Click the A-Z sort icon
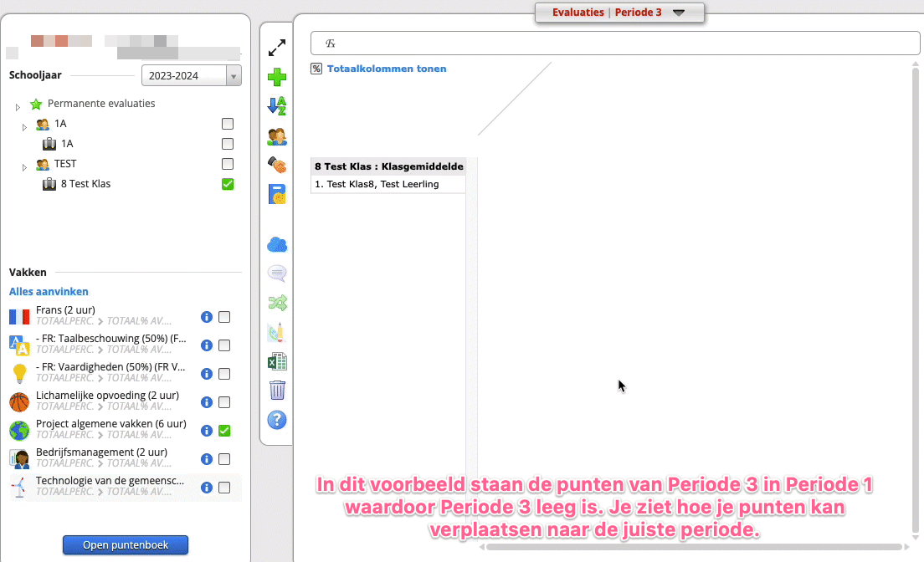Image resolution: width=924 pixels, height=562 pixels. point(277,106)
